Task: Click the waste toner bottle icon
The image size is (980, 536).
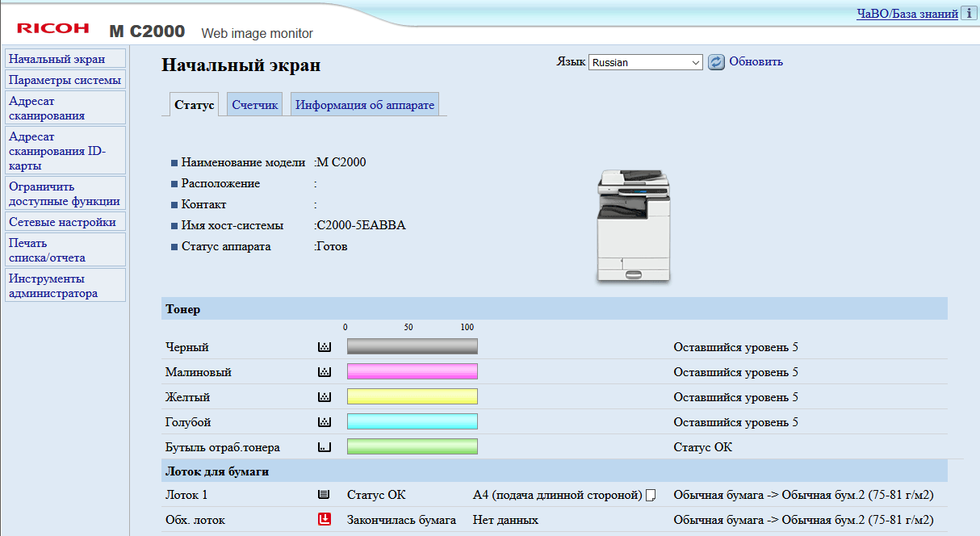Action: pos(325,447)
